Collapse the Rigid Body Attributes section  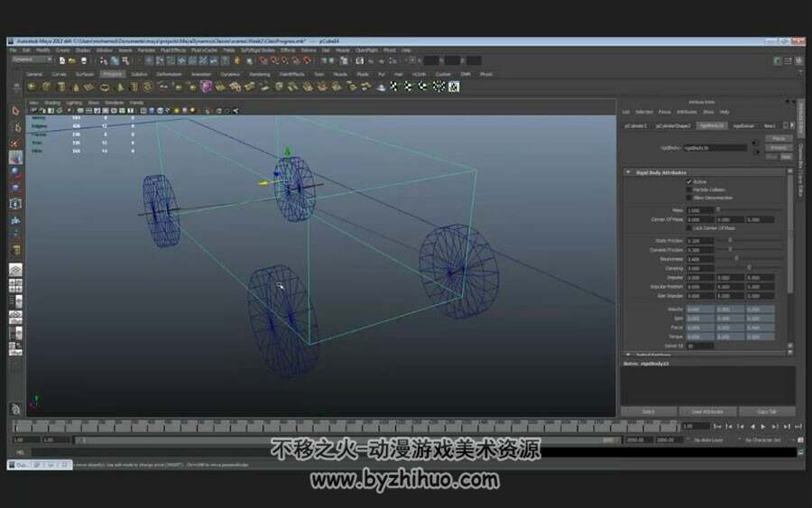point(628,172)
